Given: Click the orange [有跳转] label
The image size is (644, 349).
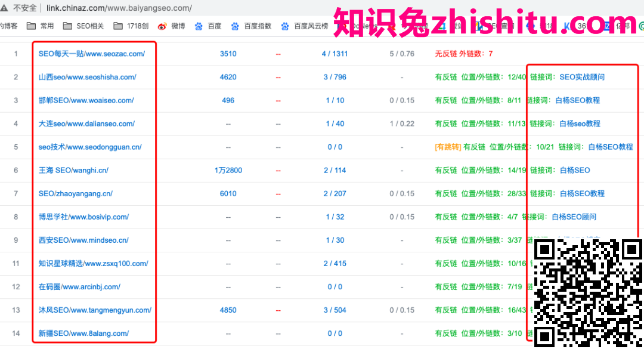Looking at the screenshot, I should pyautogui.click(x=448, y=147).
